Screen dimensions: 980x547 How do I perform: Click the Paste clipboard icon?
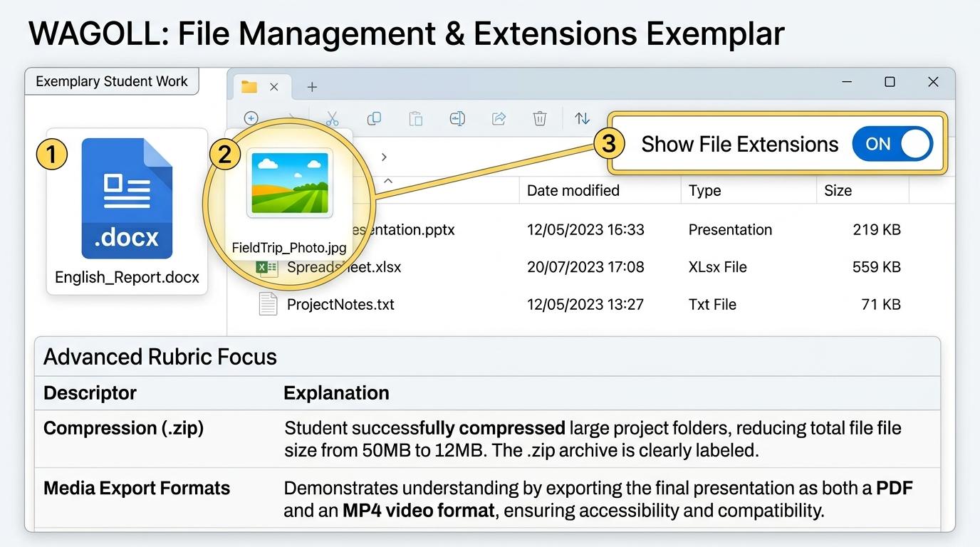(416, 118)
